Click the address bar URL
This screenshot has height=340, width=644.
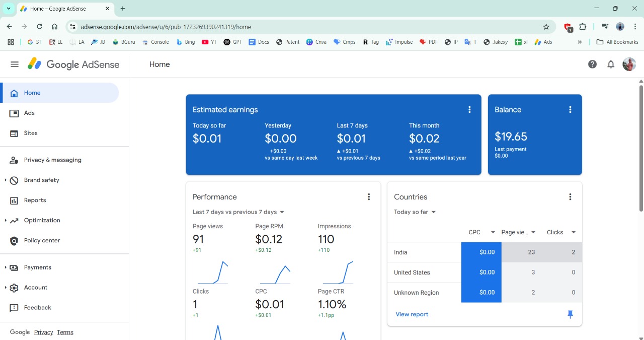pos(166,27)
